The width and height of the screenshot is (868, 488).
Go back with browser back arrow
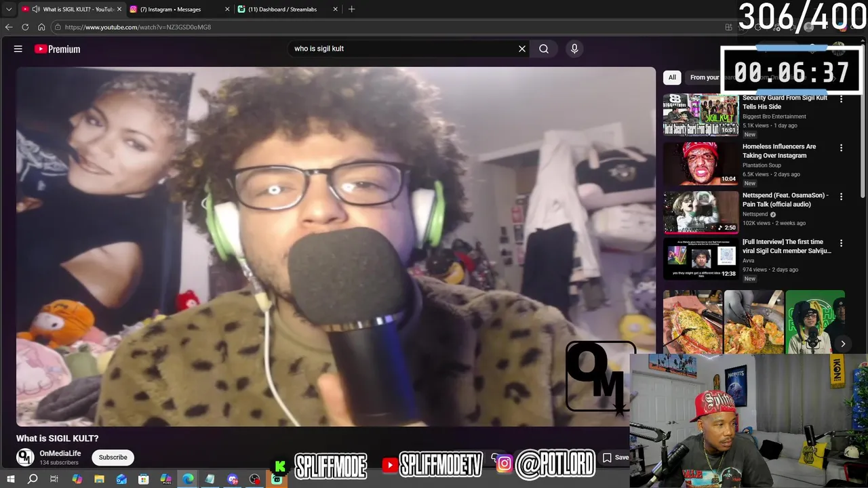pyautogui.click(x=9, y=27)
